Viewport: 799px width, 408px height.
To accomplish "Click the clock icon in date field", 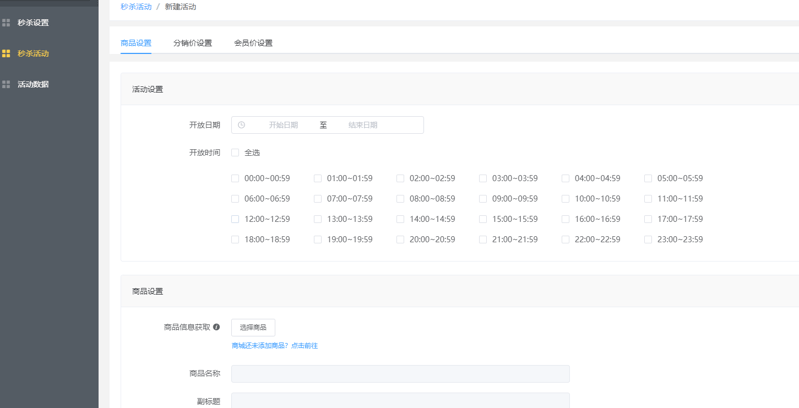I will 241,125.
